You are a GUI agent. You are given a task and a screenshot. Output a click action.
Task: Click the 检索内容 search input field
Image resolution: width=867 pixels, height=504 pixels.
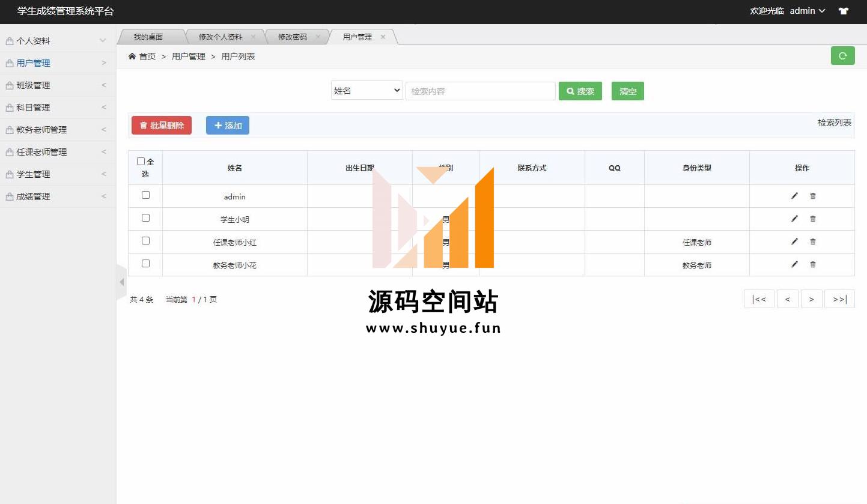480,91
